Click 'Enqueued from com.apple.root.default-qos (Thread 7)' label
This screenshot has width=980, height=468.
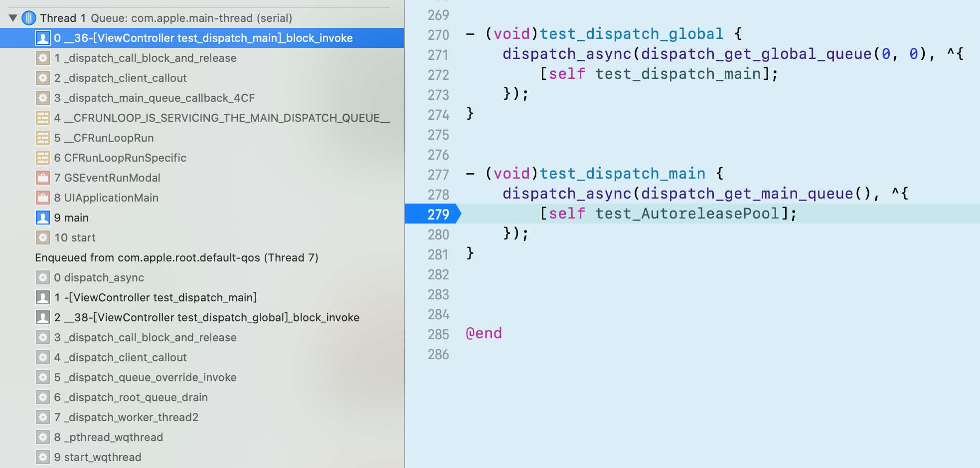(x=176, y=257)
